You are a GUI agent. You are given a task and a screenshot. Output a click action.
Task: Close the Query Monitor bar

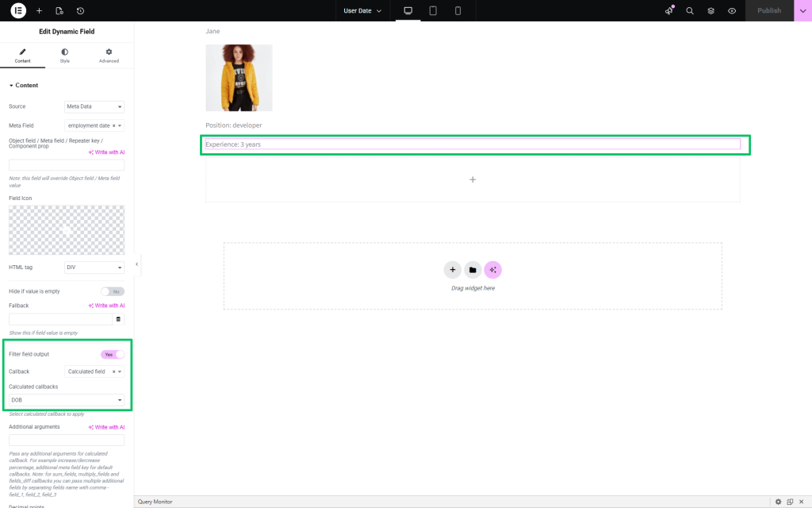(x=801, y=502)
